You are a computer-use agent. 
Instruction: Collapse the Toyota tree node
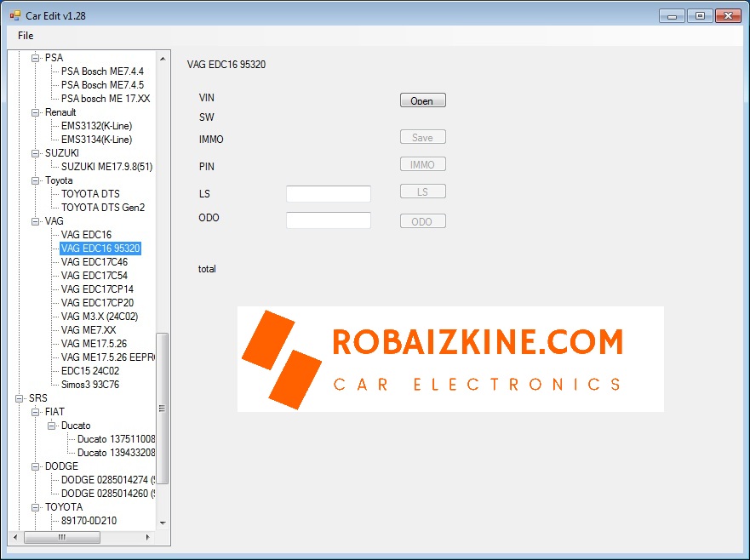pyautogui.click(x=36, y=180)
